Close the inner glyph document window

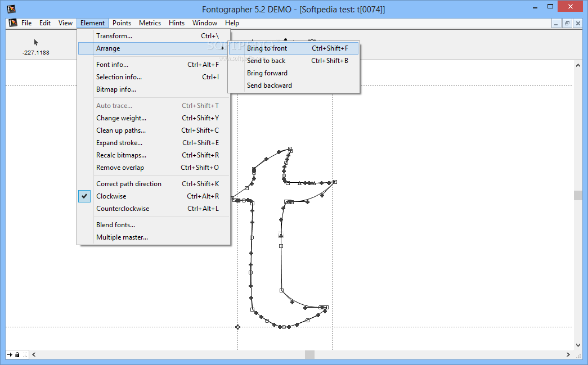point(578,23)
